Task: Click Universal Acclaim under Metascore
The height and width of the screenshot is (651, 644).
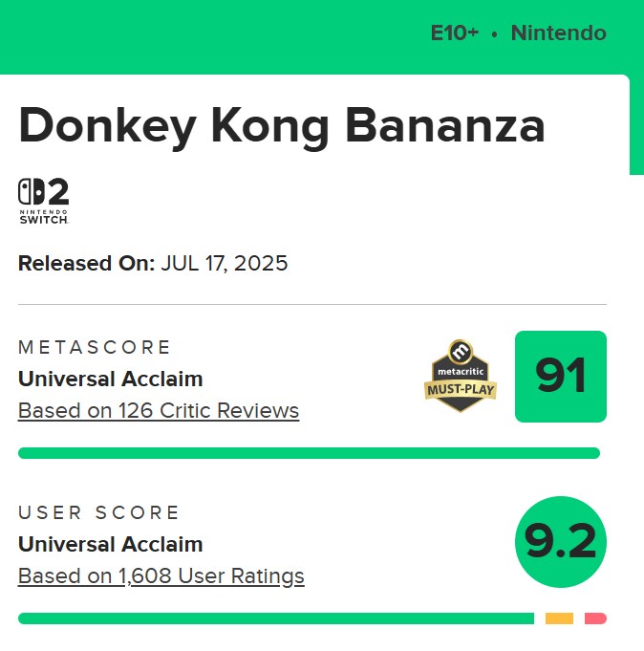Action: coord(111,379)
